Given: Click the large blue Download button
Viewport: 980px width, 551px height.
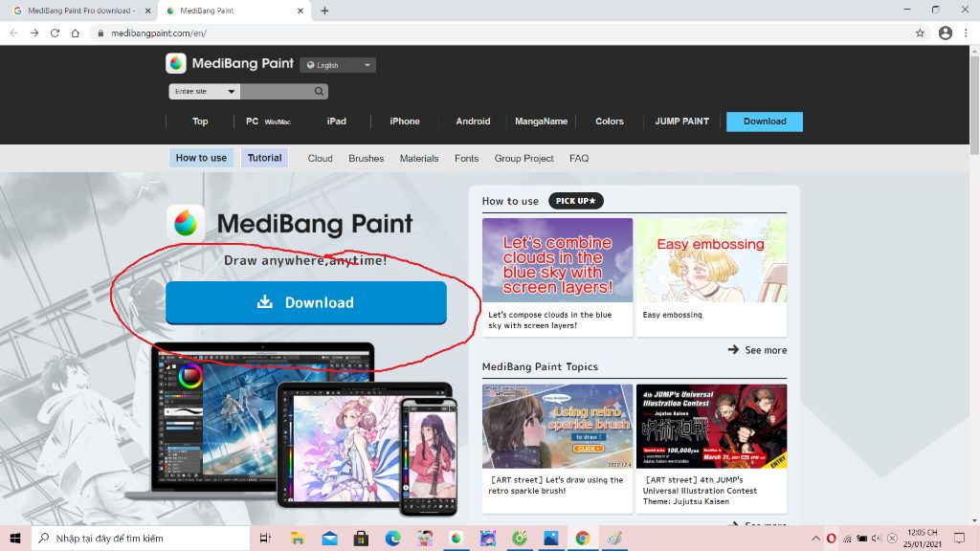Looking at the screenshot, I should tap(306, 302).
